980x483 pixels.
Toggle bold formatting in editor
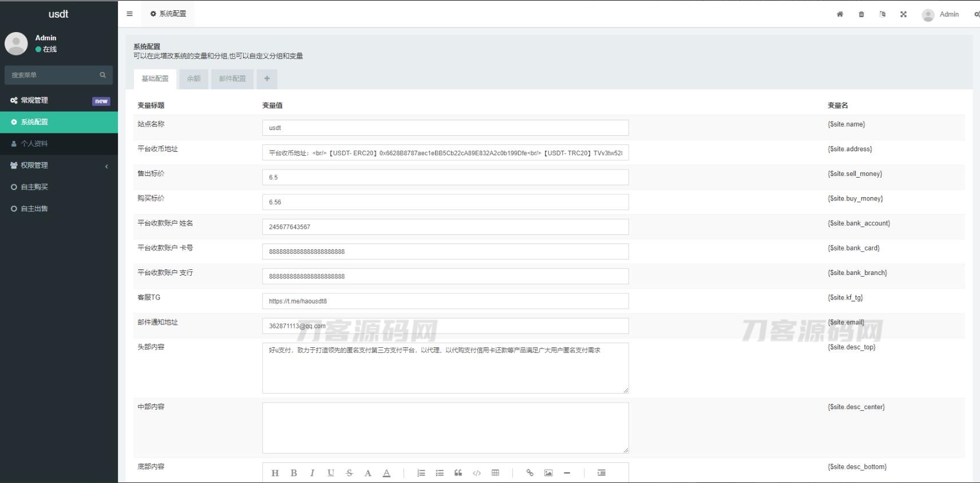294,473
